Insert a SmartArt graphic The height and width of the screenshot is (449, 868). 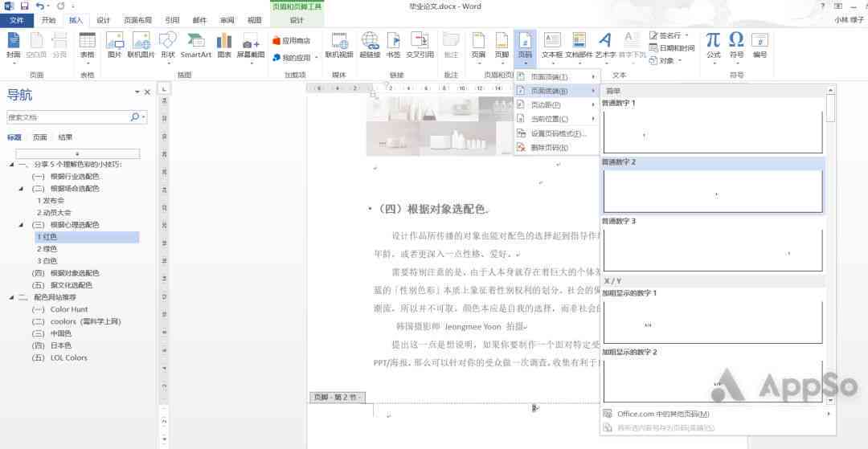coord(196,45)
